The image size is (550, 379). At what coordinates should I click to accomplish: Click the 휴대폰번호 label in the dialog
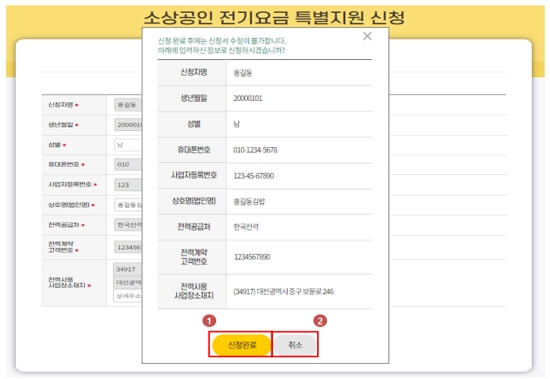pos(194,150)
